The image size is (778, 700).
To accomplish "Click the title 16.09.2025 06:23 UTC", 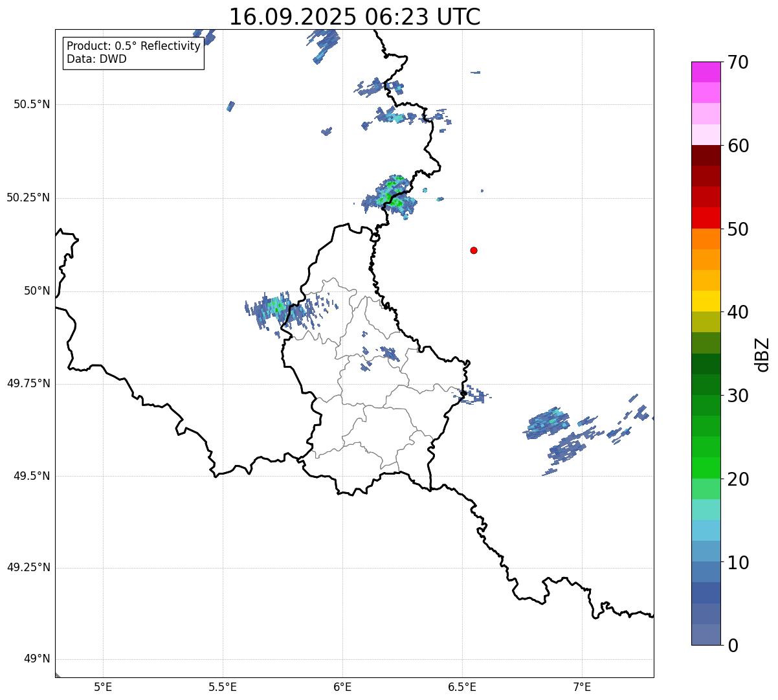I will 355,17.
